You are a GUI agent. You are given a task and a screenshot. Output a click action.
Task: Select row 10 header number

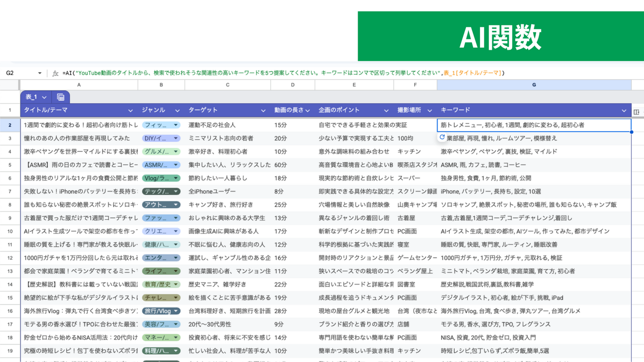pyautogui.click(x=10, y=231)
